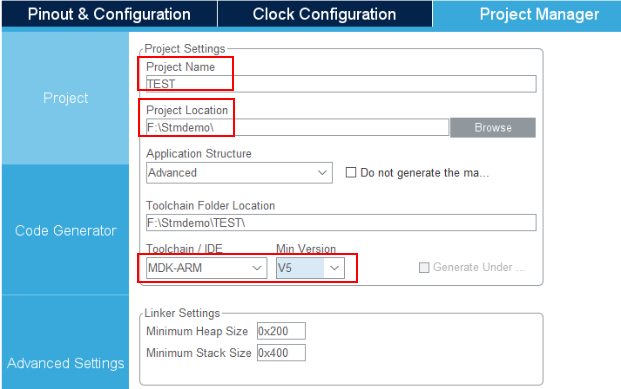This screenshot has width=621, height=389.
Task: Open the Advanced Settings section
Action: (65, 363)
